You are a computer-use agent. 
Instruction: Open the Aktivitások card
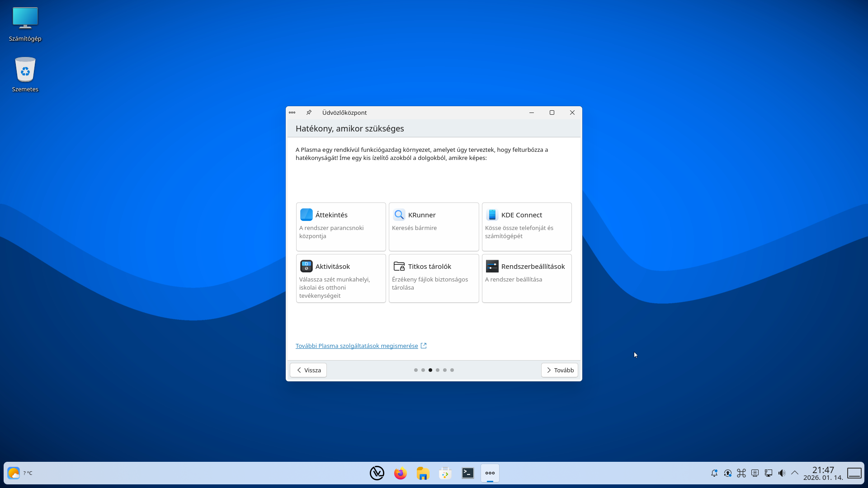click(x=341, y=278)
